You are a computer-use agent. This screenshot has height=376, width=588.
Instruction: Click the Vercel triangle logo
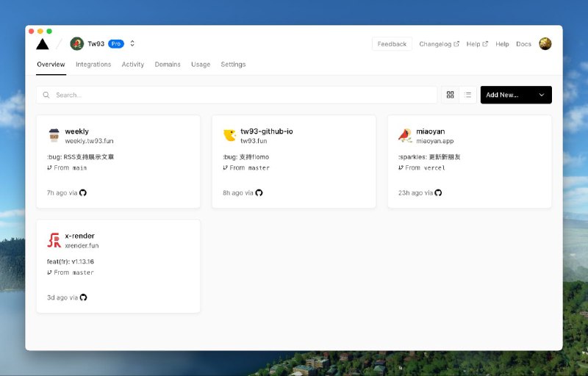pyautogui.click(x=43, y=44)
